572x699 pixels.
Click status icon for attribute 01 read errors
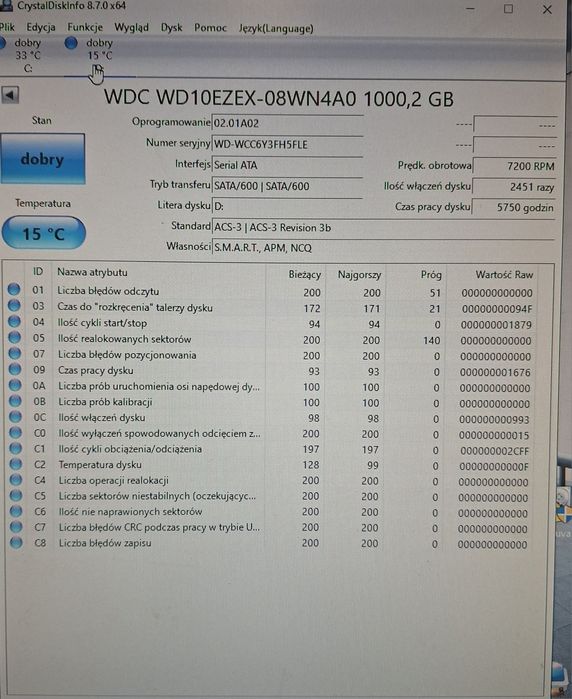click(14, 290)
